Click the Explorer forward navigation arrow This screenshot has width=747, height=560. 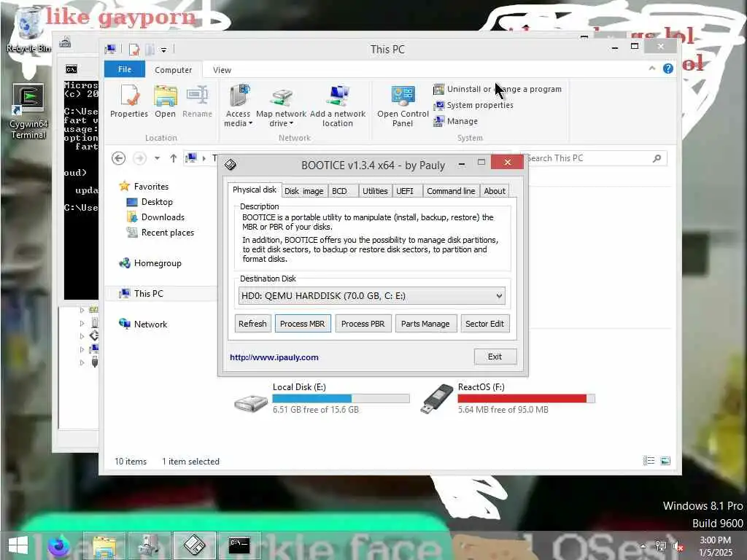click(x=139, y=158)
